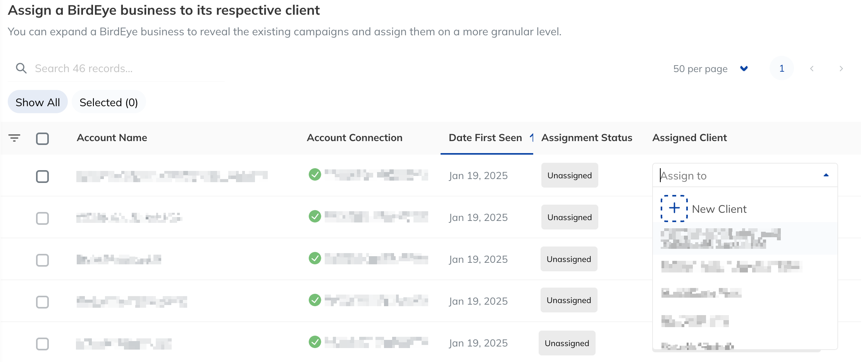Click the third row's Unassigned badge

569,259
